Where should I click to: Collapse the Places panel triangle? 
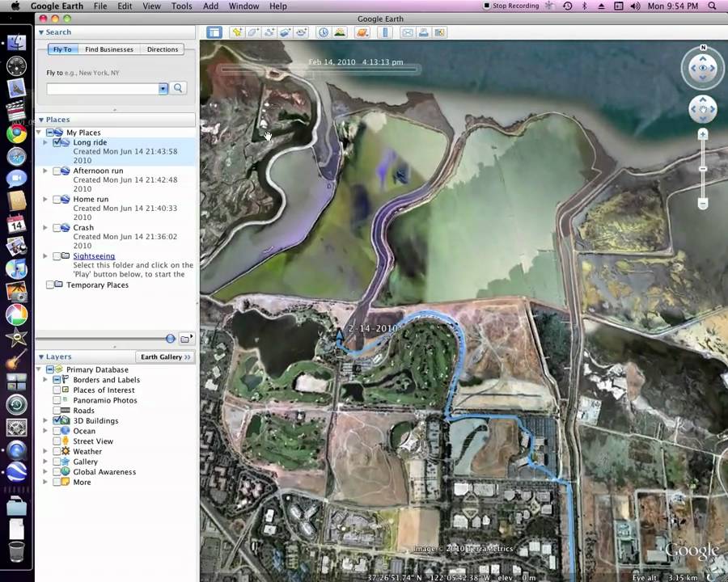(41, 120)
